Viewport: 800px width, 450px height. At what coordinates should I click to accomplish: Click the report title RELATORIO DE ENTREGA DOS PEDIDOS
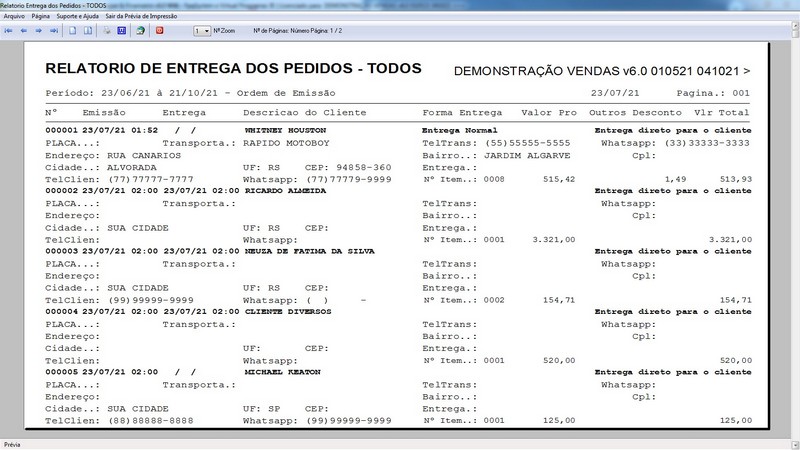tap(233, 68)
